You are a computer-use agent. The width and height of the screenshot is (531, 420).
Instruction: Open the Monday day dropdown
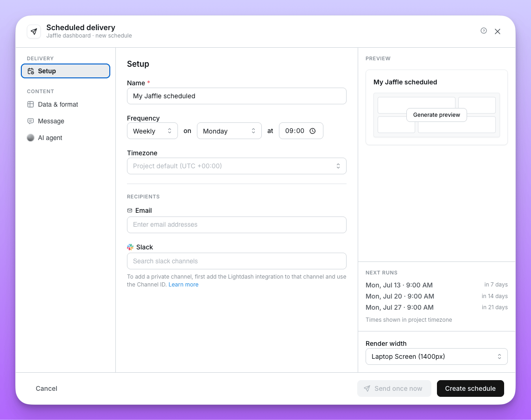pos(229,131)
